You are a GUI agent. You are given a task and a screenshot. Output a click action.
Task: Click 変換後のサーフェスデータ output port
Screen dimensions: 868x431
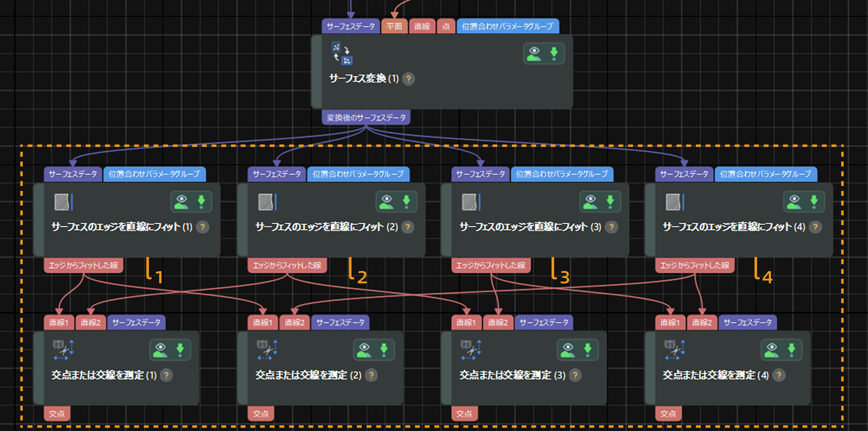coord(366,118)
